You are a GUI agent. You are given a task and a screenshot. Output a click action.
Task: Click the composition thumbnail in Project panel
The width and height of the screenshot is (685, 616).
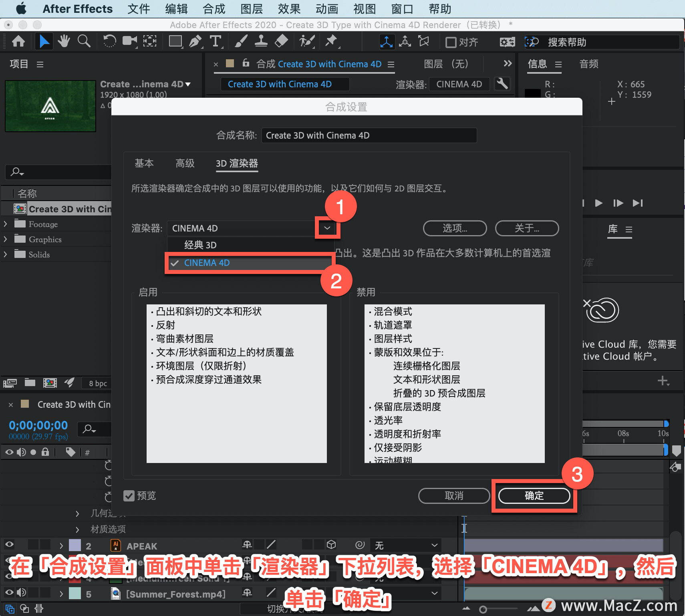[x=50, y=106]
